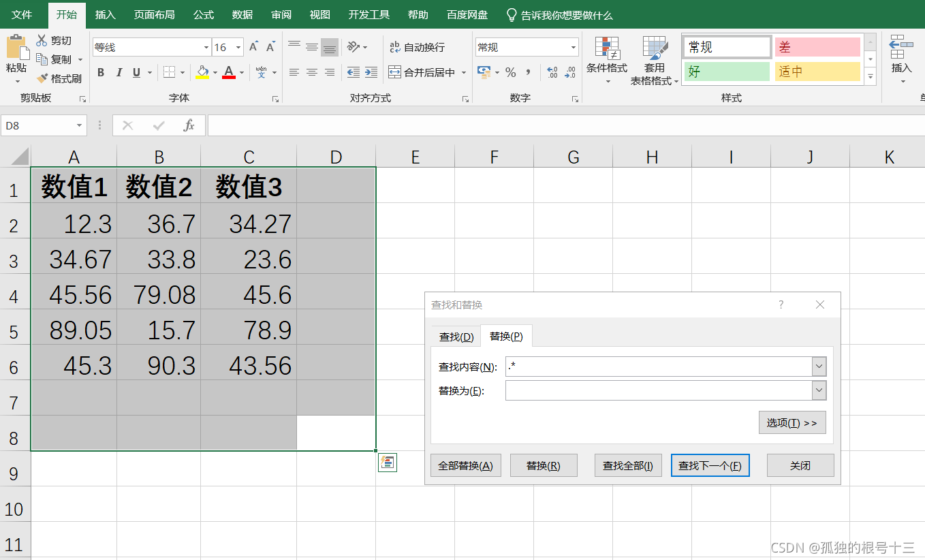Switch to the 公式 ribbon tab

tap(204, 14)
